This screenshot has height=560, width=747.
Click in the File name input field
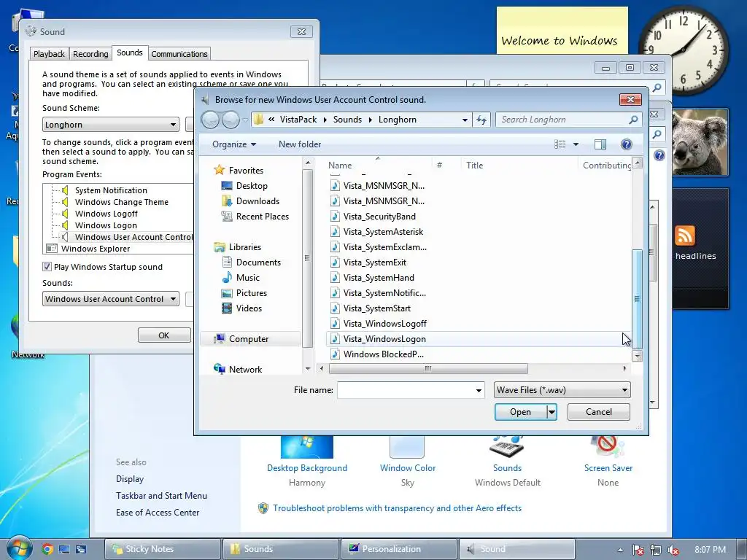[x=406, y=391]
